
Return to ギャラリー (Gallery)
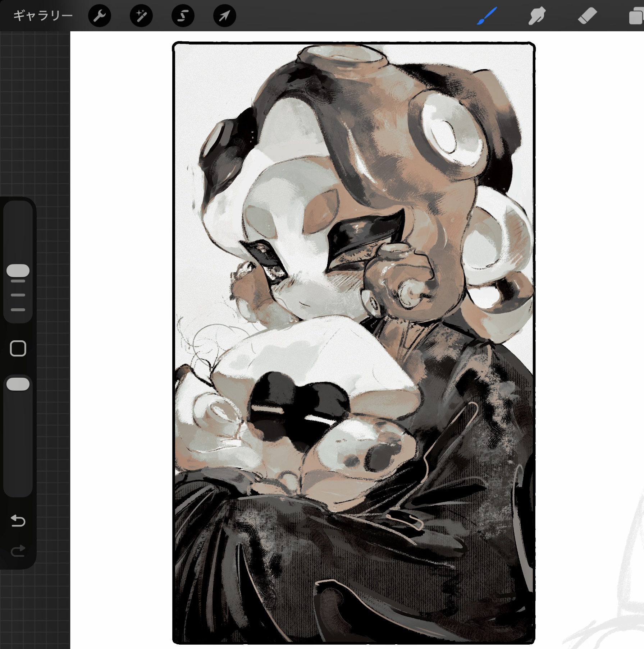point(43,16)
